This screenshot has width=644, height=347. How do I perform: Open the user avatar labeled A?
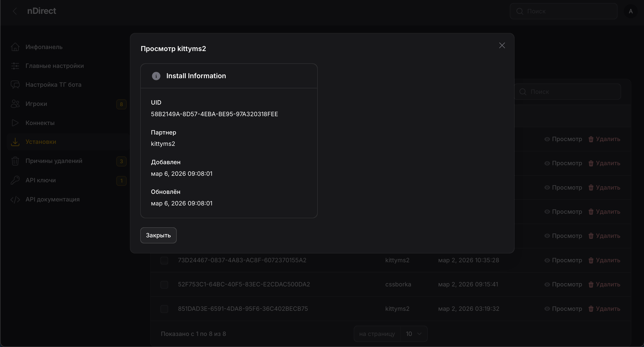630,11
